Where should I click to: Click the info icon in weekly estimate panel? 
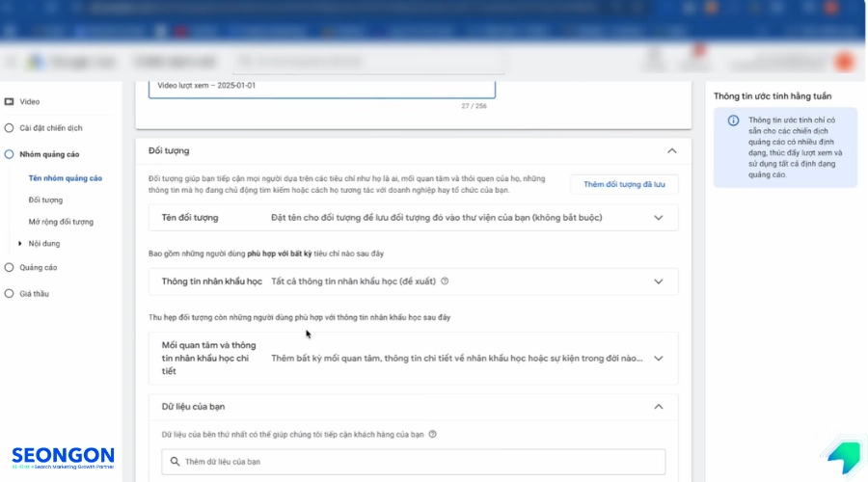point(733,120)
